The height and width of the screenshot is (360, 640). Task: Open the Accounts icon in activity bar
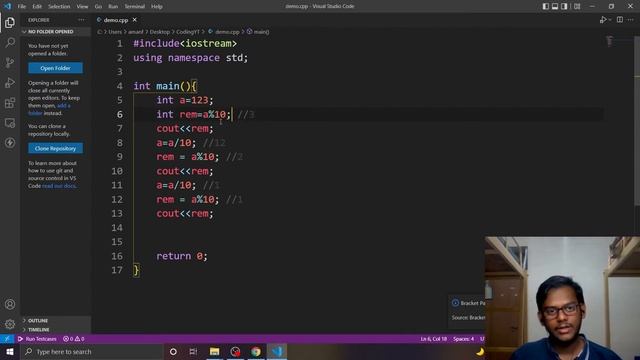tap(10, 304)
